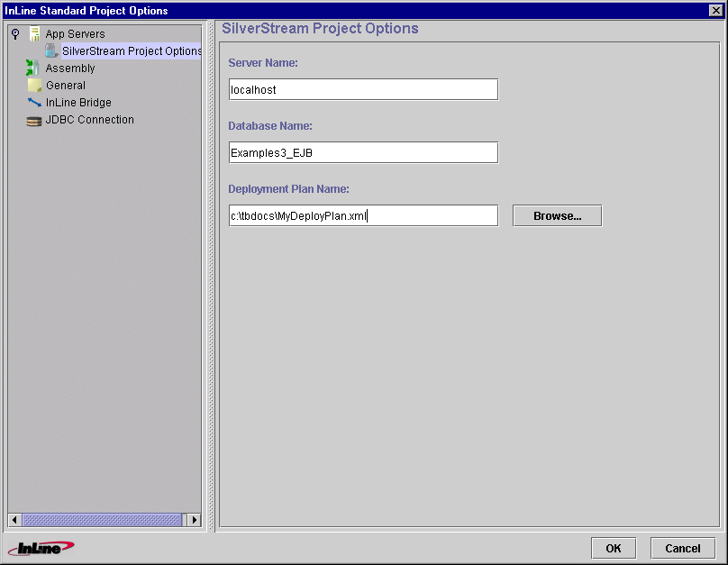This screenshot has height=565, width=728.
Task: Select App Servers in the tree
Action: pos(75,34)
